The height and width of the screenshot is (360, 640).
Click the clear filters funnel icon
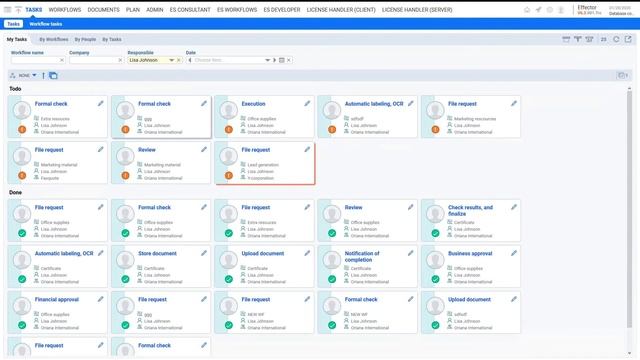point(589,39)
